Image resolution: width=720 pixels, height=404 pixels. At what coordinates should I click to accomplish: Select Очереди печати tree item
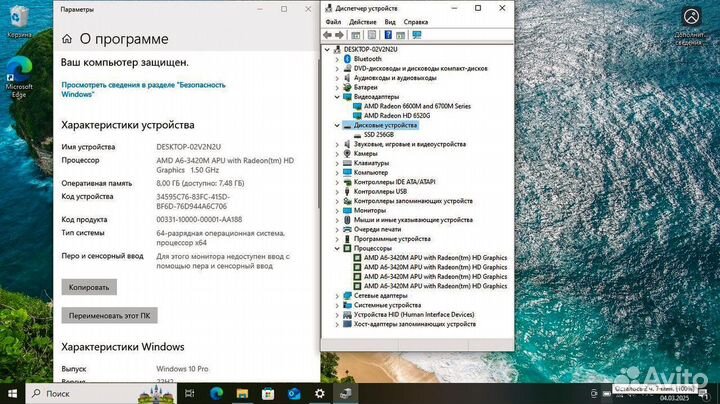coord(377,229)
